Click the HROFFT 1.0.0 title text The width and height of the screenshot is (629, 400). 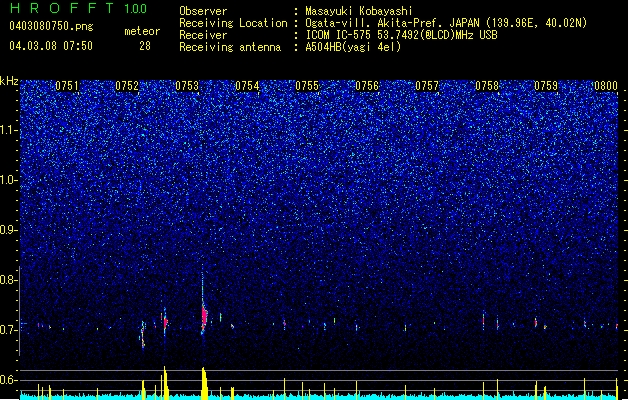pyautogui.click(x=78, y=8)
